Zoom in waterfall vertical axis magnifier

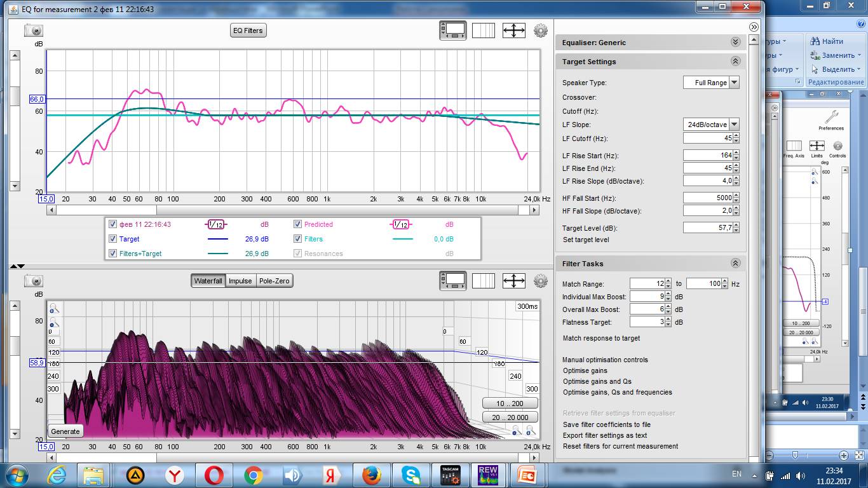tap(54, 309)
